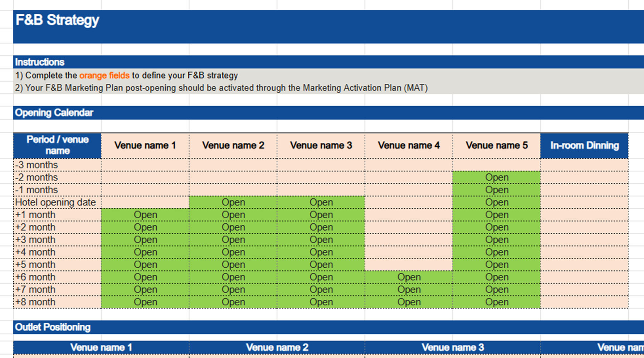Select In-room Dinning cell for +8 month

tap(584, 302)
